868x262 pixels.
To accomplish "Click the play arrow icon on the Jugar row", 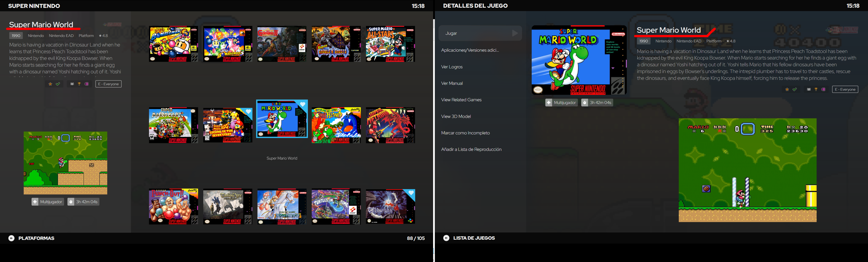I will pyautogui.click(x=515, y=33).
